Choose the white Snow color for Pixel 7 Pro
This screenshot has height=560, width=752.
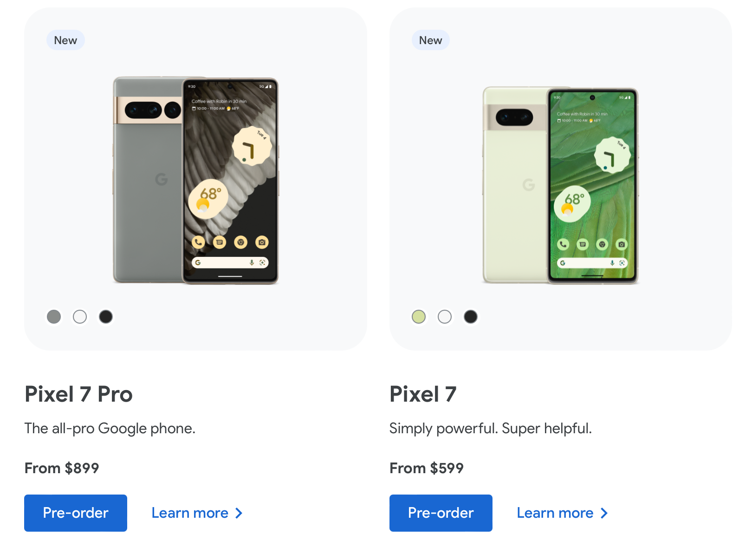click(80, 317)
